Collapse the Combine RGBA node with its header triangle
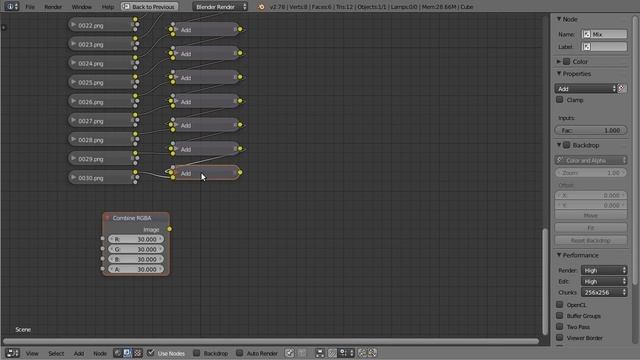 point(107,218)
